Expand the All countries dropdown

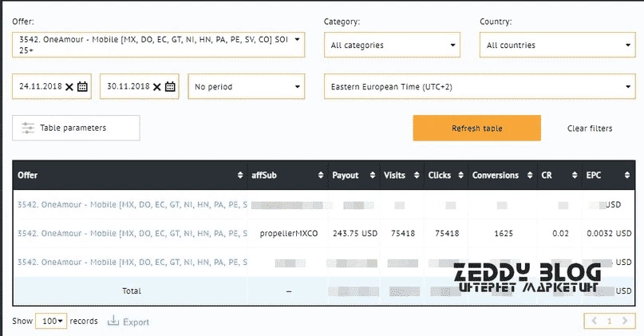click(x=557, y=45)
